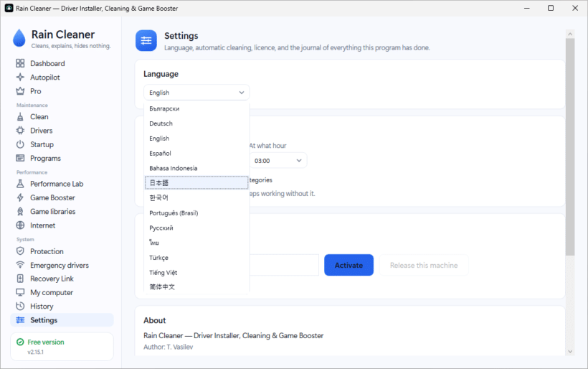Select 한국어 from language list
Image resolution: width=588 pixels, height=369 pixels.
pyautogui.click(x=196, y=198)
